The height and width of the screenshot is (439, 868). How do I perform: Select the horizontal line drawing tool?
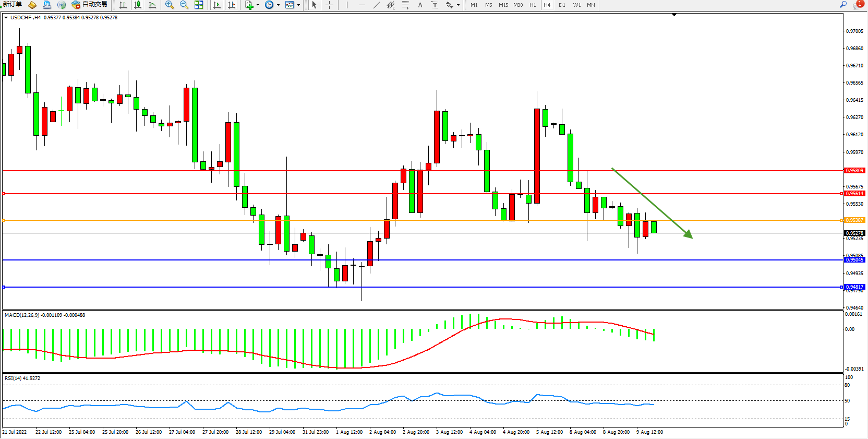click(362, 5)
